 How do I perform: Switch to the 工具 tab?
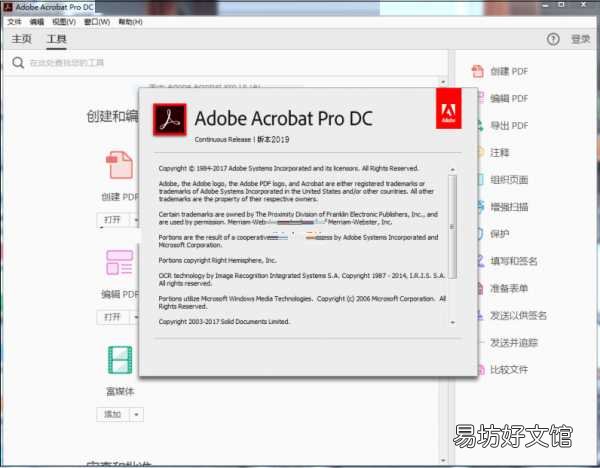pos(56,39)
